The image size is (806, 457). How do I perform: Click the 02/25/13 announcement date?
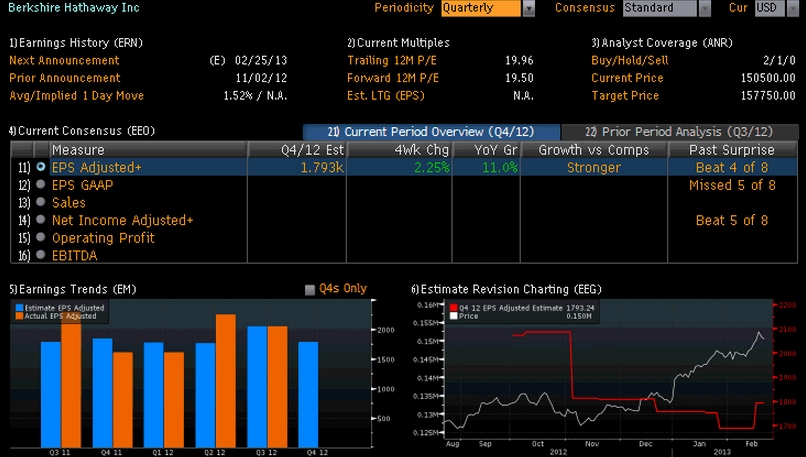pos(261,60)
